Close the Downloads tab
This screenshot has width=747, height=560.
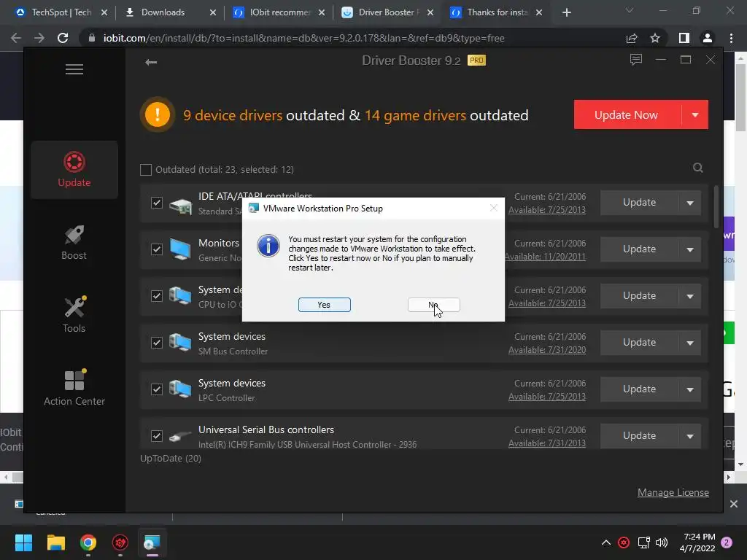(x=213, y=12)
